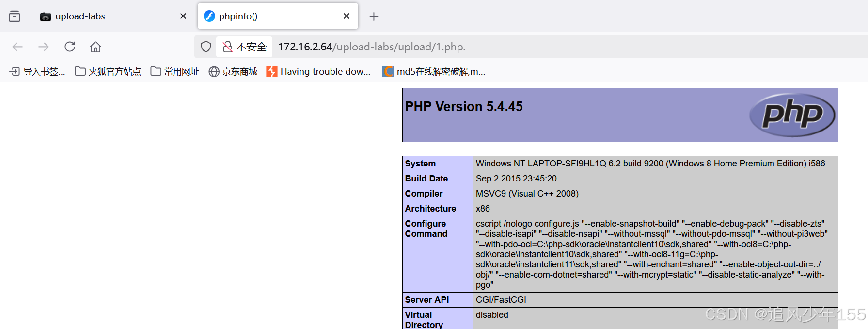The height and width of the screenshot is (329, 868).
Task: Open the 火狐官方站点 bookmarks folder
Action: (x=108, y=71)
